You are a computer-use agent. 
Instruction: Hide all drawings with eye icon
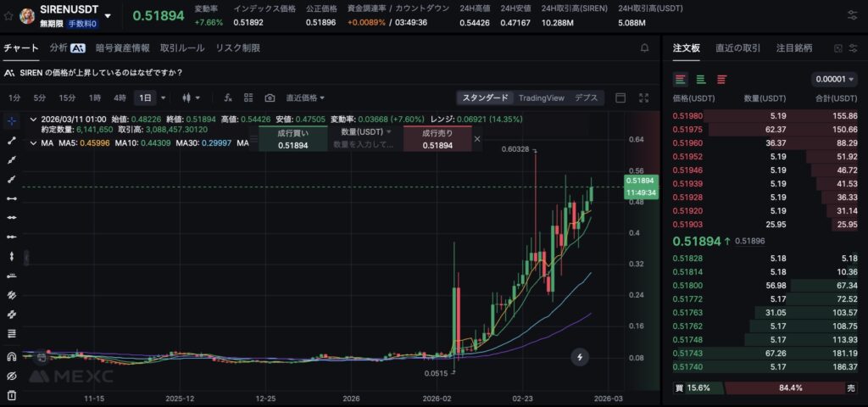(12, 376)
